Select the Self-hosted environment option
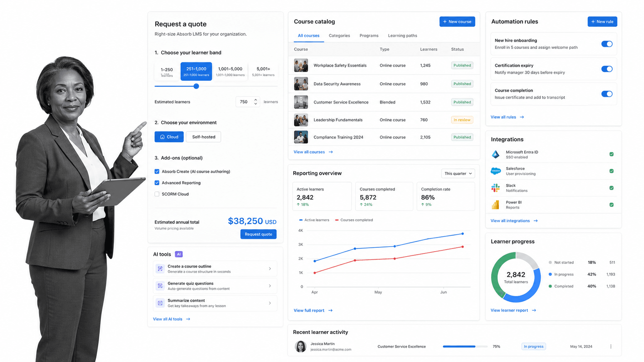Screen dimensions: 644x362 [x=203, y=137]
